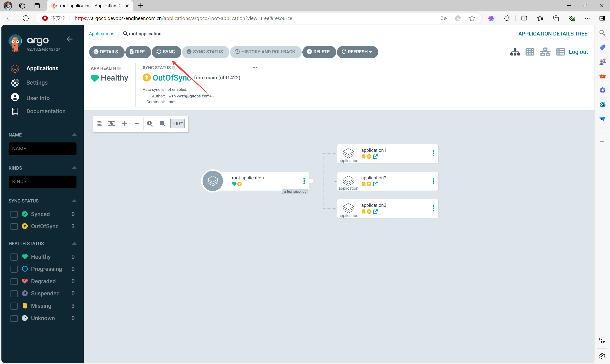Click the SYNC button
The height and width of the screenshot is (364, 610).
[x=166, y=52]
